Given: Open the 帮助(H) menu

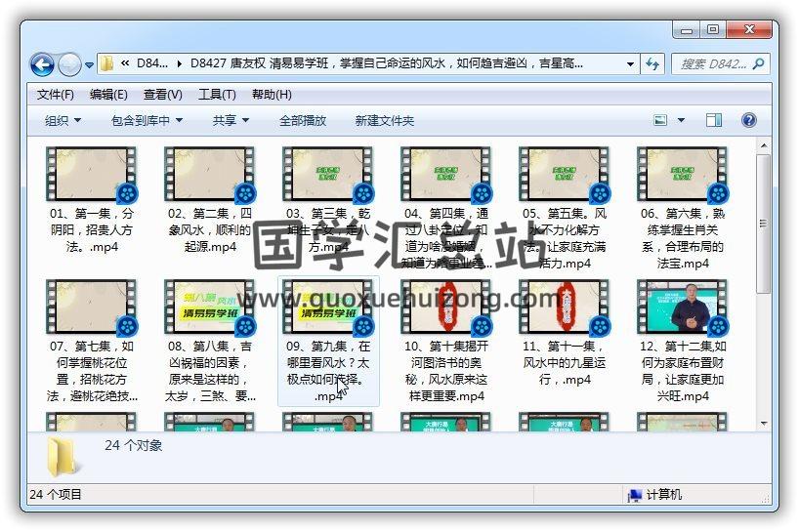Looking at the screenshot, I should pyautogui.click(x=272, y=94).
